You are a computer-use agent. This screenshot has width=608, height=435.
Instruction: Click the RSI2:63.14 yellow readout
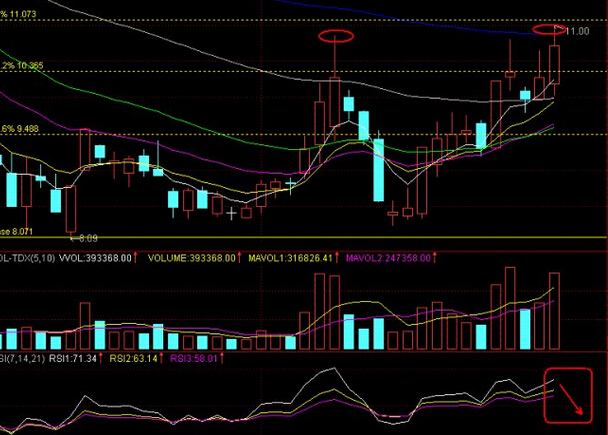click(x=132, y=357)
